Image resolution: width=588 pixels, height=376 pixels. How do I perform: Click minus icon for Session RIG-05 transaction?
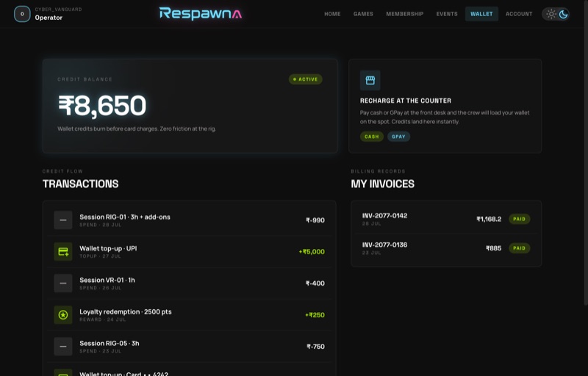(x=63, y=347)
